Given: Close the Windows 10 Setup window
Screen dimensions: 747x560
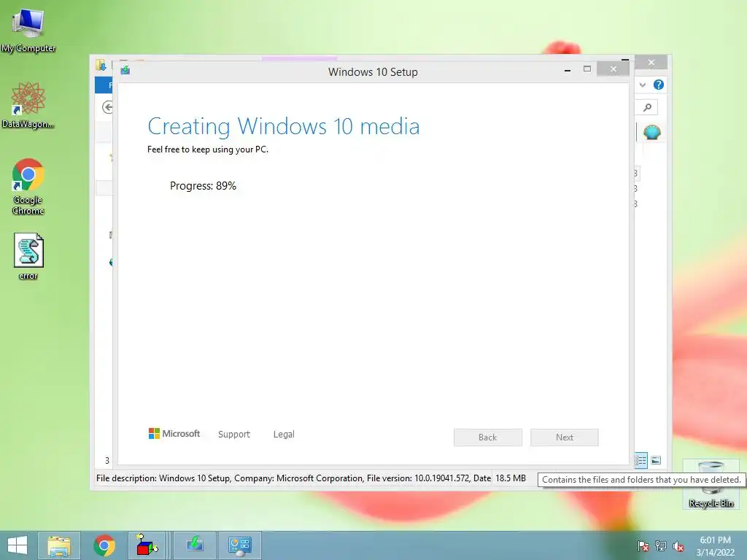Looking at the screenshot, I should (x=613, y=69).
